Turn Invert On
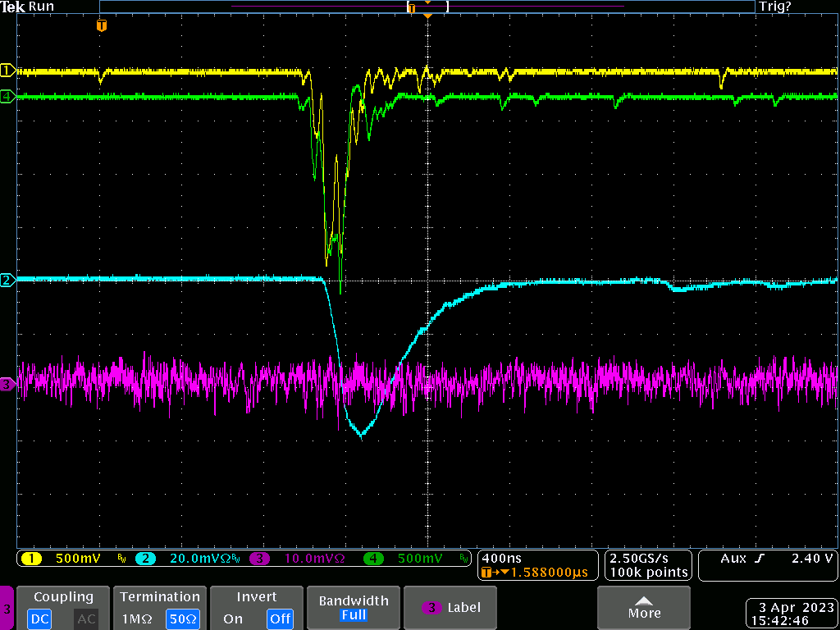840x630 pixels. tap(233, 619)
